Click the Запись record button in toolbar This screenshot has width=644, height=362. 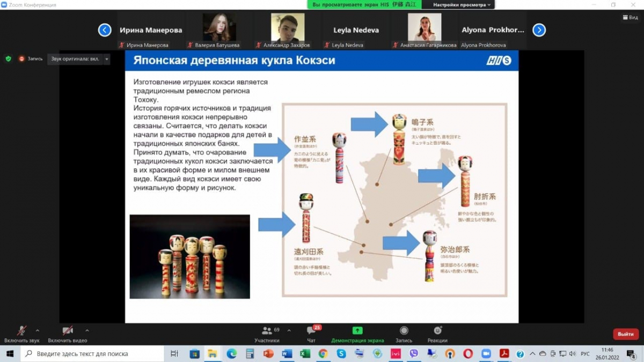pos(404,334)
